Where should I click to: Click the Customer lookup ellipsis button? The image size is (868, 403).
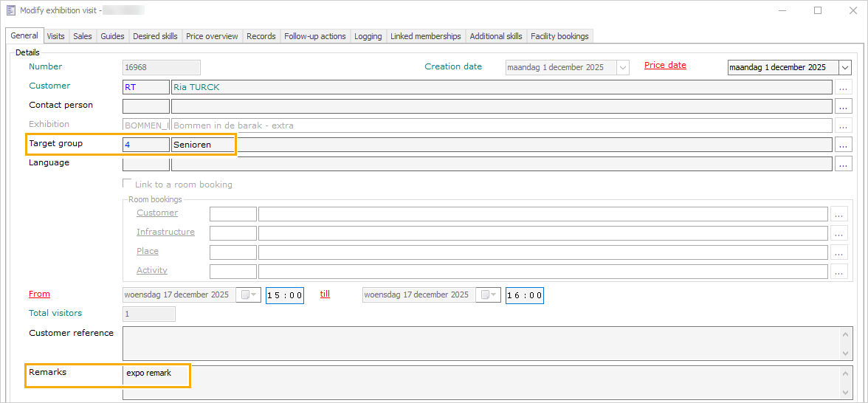click(x=844, y=87)
